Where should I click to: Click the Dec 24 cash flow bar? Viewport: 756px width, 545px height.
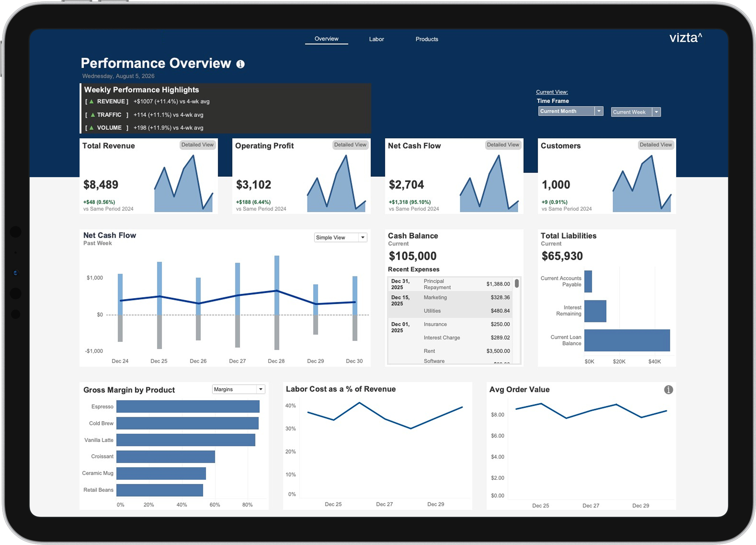120,307
